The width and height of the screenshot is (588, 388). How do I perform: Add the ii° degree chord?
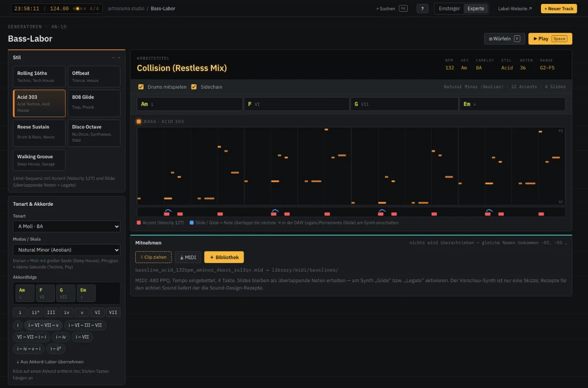pyautogui.click(x=35, y=313)
